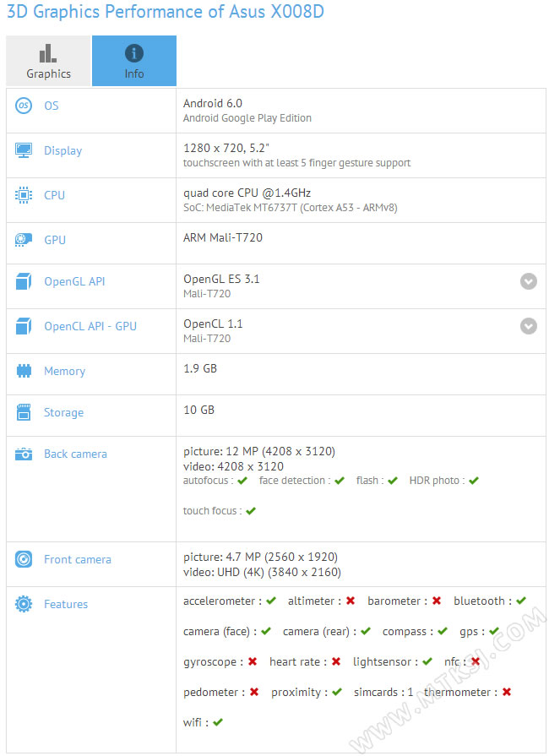Click the CPU chip icon
549x756 pixels.
(24, 195)
